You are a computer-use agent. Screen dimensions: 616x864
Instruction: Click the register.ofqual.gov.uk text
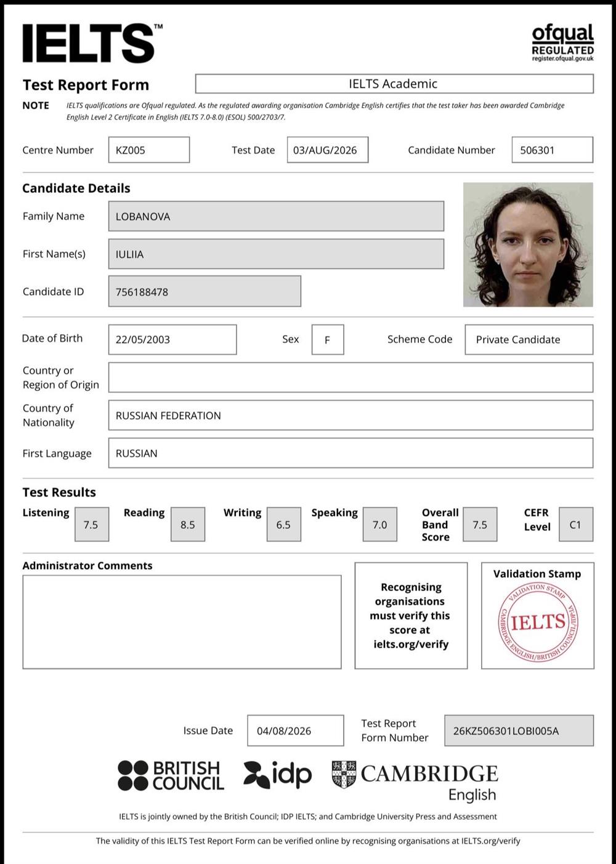pyautogui.click(x=563, y=59)
